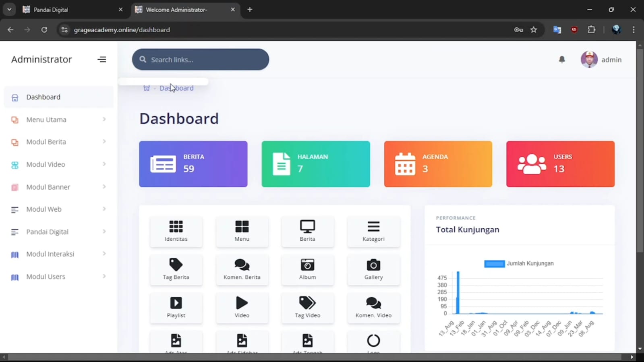This screenshot has width=644, height=362.
Task: Open the Chrome three-dot menu
Action: coord(634,30)
